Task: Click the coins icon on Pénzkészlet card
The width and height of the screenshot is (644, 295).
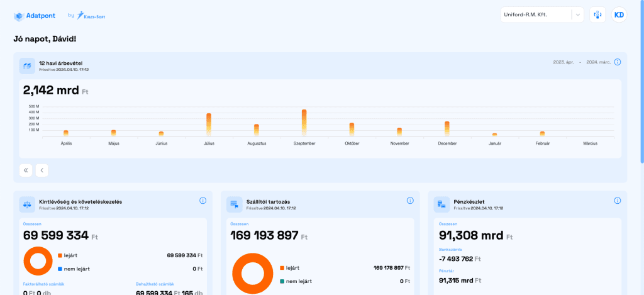Action: pyautogui.click(x=441, y=204)
